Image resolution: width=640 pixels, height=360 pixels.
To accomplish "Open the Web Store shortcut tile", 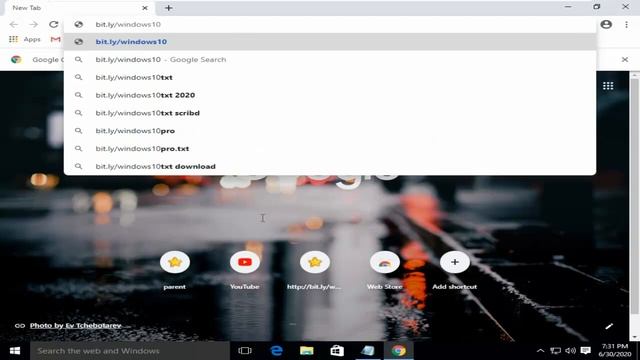I will (x=384, y=269).
